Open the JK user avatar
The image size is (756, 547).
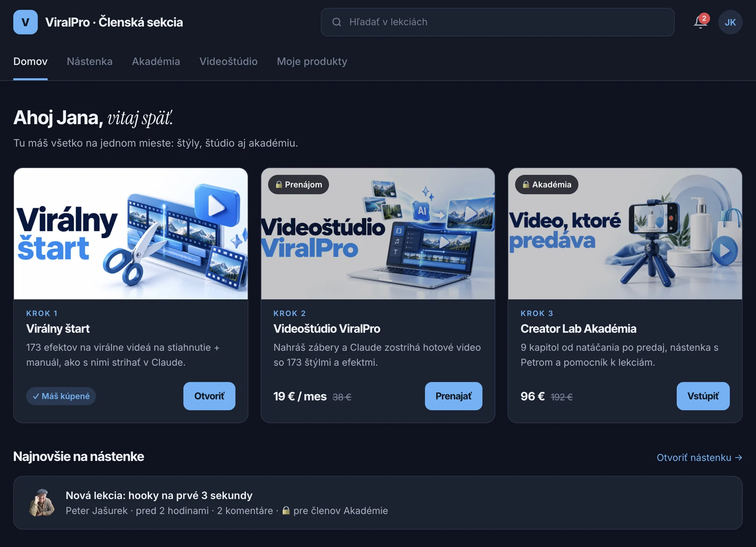pyautogui.click(x=730, y=22)
